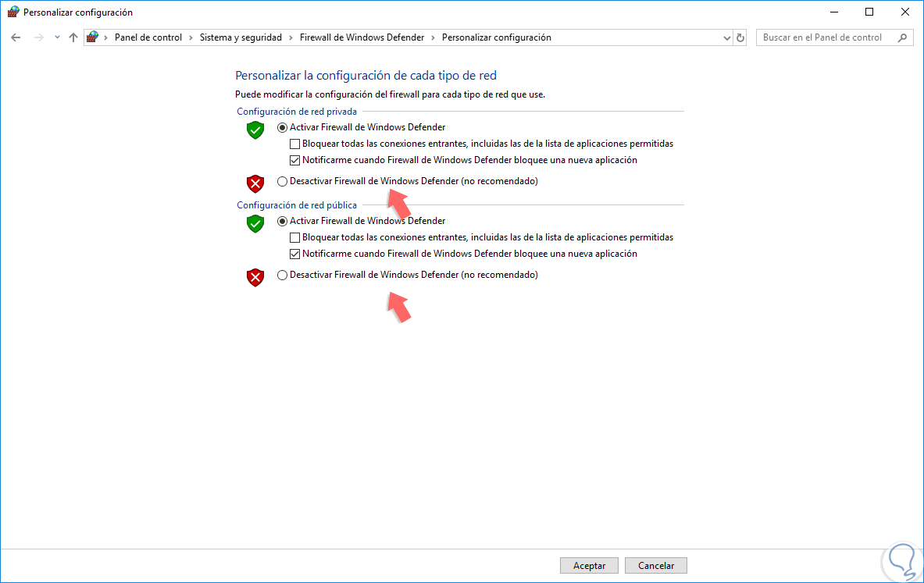Expand the chevron after Panel de control

191,37
